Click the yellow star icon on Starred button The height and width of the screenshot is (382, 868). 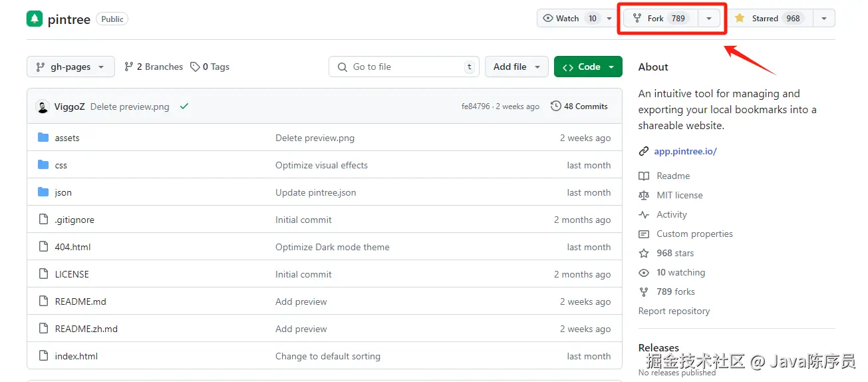coord(739,19)
